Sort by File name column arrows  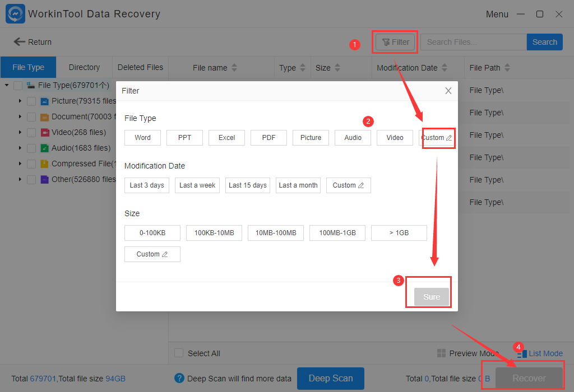pyautogui.click(x=234, y=68)
